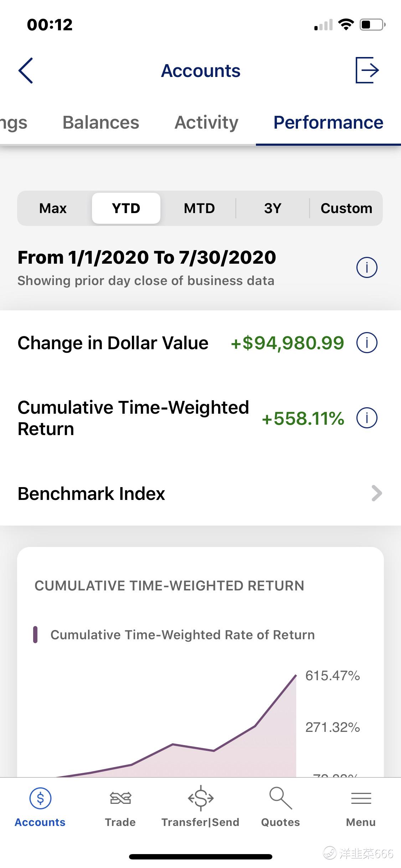This screenshot has height=868, width=401.
Task: Switch to the Activity tab
Action: click(206, 123)
